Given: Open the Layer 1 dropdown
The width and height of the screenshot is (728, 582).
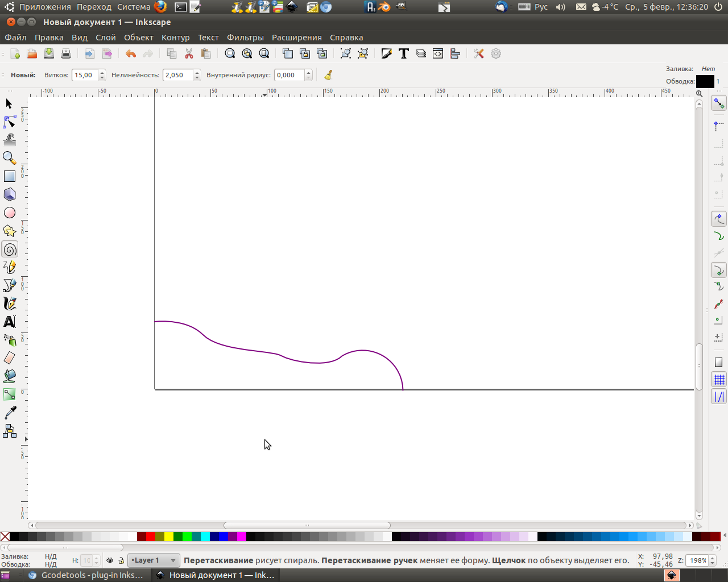Looking at the screenshot, I should click(x=154, y=560).
